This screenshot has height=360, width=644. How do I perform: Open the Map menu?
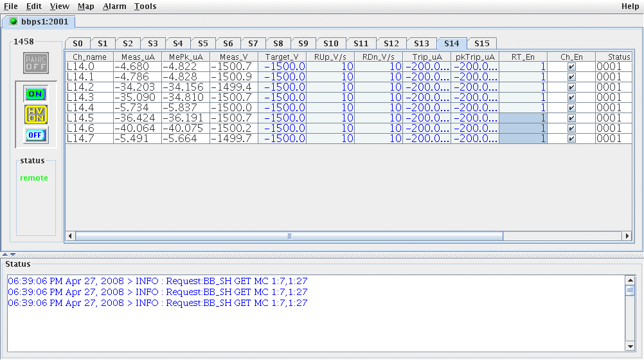(86, 6)
